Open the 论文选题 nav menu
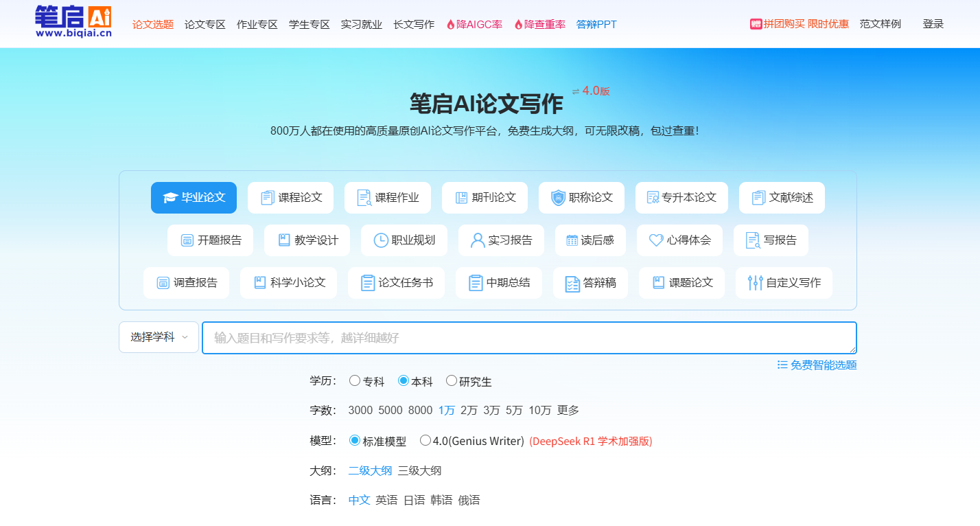The height and width of the screenshot is (526, 980). (153, 24)
